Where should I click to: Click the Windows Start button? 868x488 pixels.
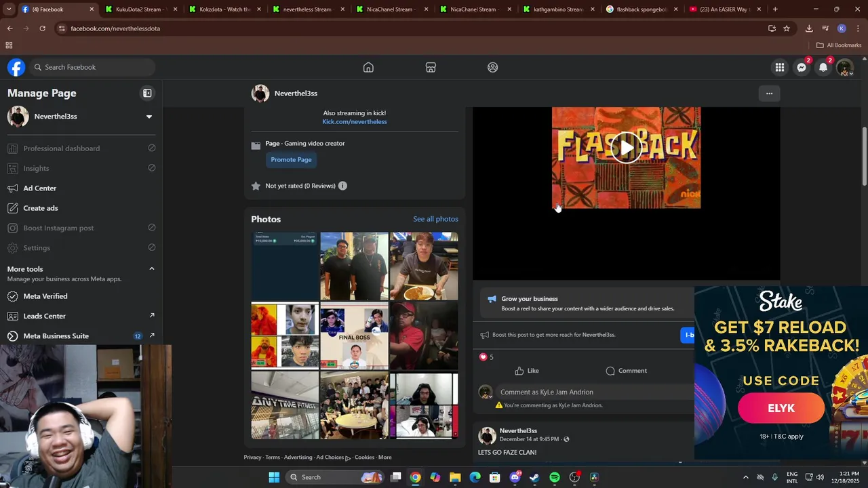point(274,477)
